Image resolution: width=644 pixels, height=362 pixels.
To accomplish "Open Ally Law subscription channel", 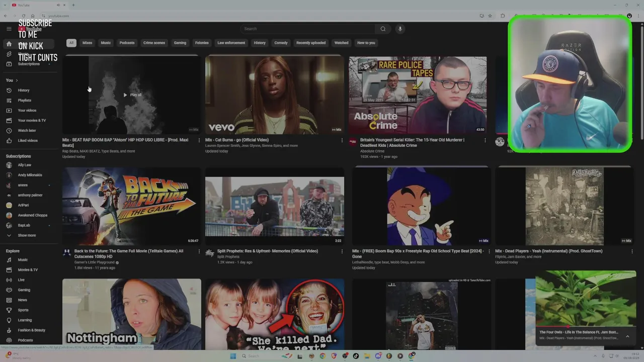I will click(x=30, y=165).
